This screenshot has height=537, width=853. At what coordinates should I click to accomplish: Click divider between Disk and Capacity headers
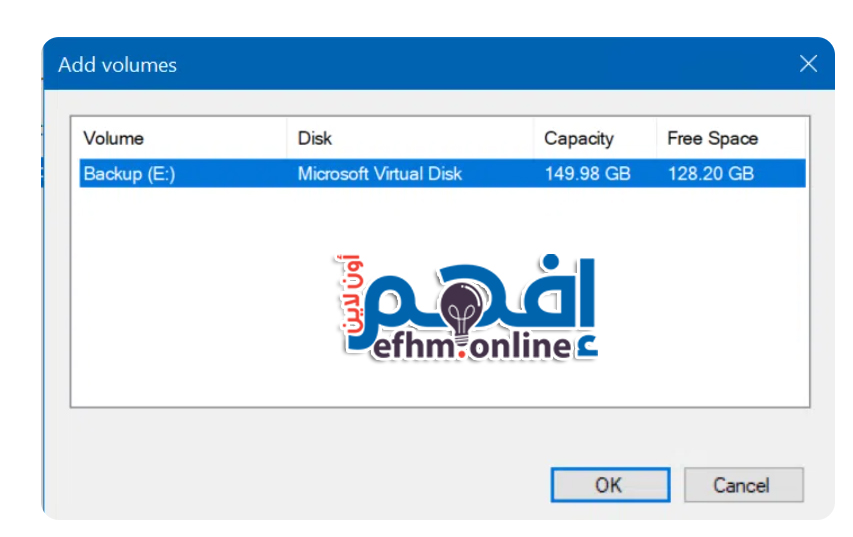pos(534,139)
